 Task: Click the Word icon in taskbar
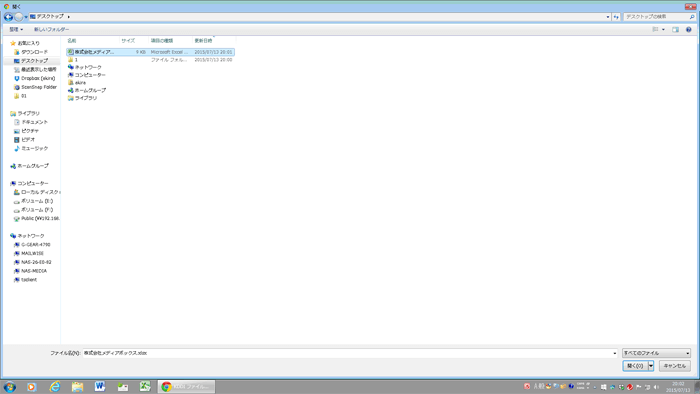(x=100, y=386)
